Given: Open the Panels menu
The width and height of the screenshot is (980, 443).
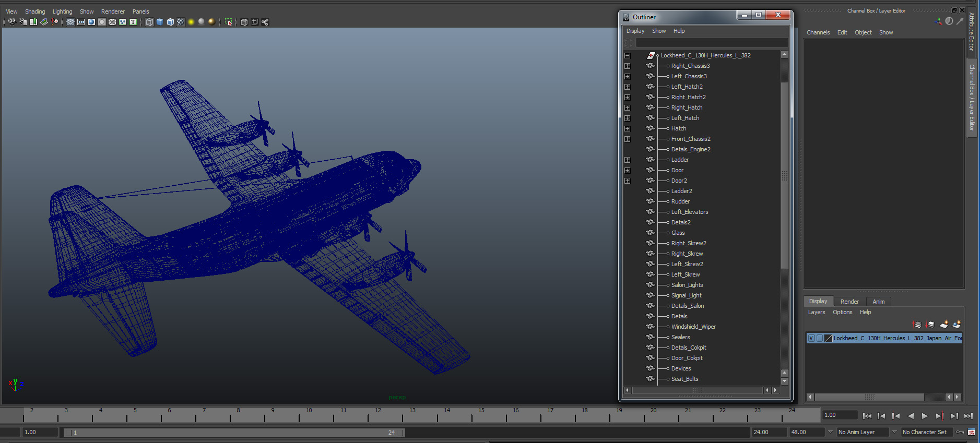Looking at the screenshot, I should pyautogui.click(x=140, y=11).
